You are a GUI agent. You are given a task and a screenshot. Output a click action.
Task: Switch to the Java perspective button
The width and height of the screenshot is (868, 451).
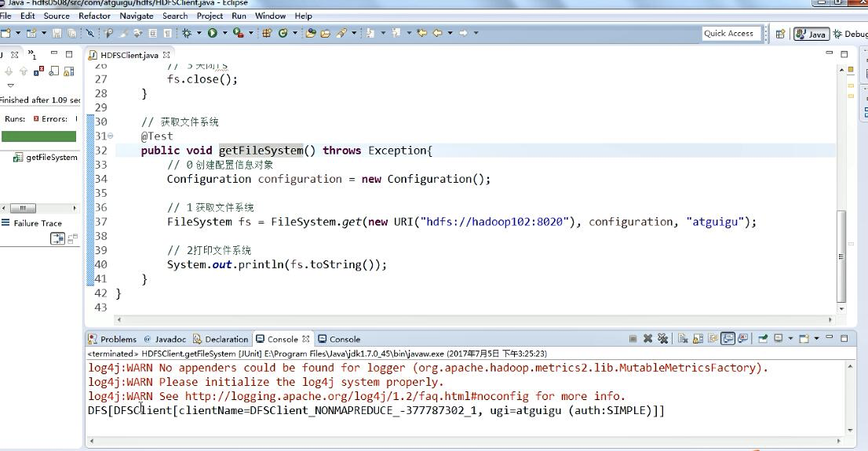click(x=811, y=34)
